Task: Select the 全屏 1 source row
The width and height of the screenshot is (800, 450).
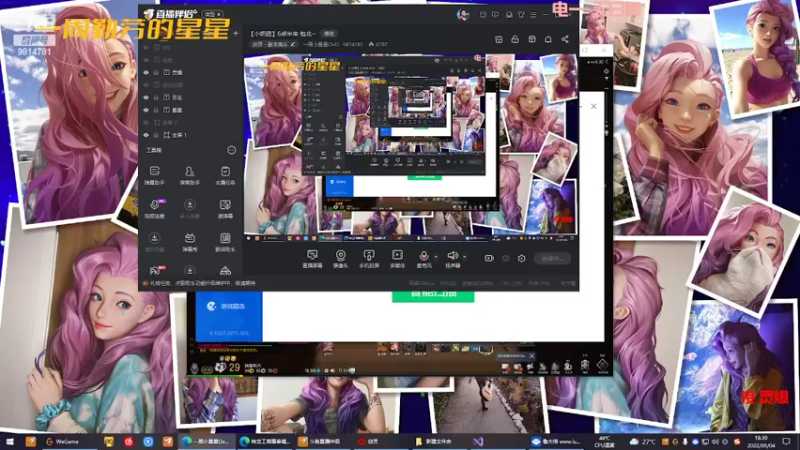Action: click(x=190, y=135)
